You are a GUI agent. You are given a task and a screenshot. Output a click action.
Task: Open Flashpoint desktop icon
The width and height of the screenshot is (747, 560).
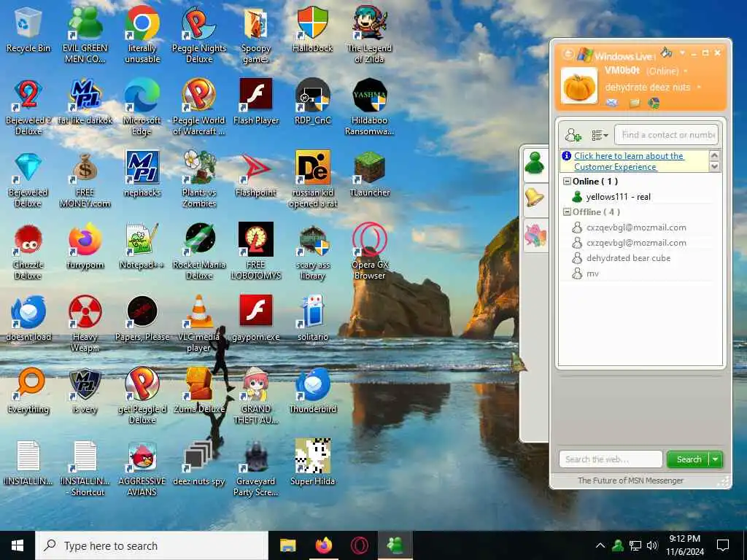[x=256, y=174]
